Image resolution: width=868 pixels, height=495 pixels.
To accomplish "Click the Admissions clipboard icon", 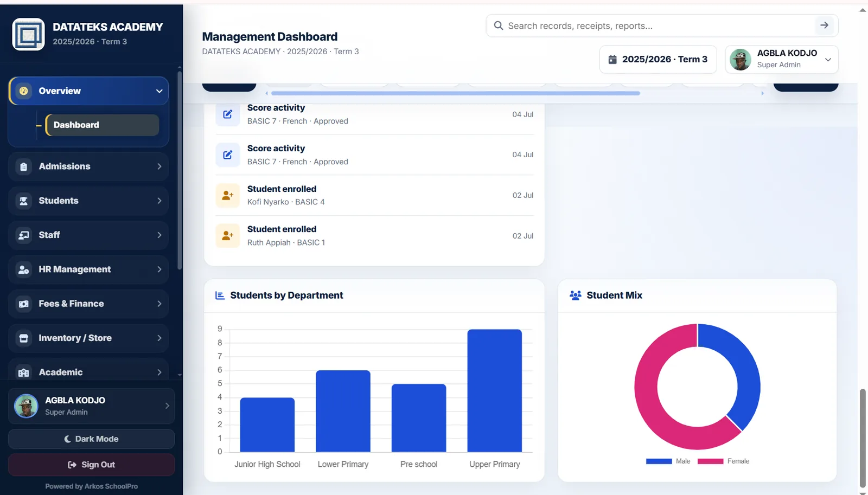I will click(x=24, y=166).
